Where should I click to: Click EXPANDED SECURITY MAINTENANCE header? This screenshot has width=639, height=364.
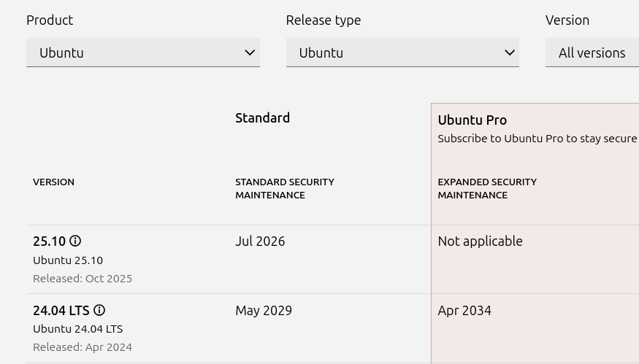[x=487, y=188]
